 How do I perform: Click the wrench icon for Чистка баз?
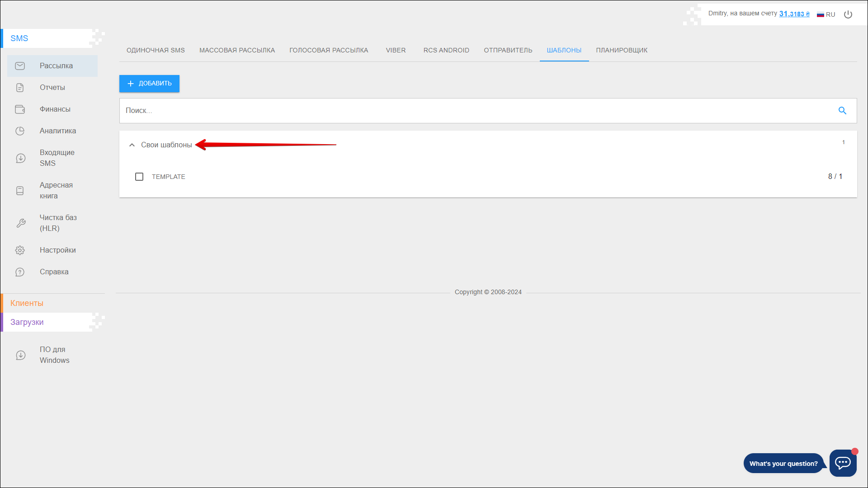pyautogui.click(x=21, y=223)
